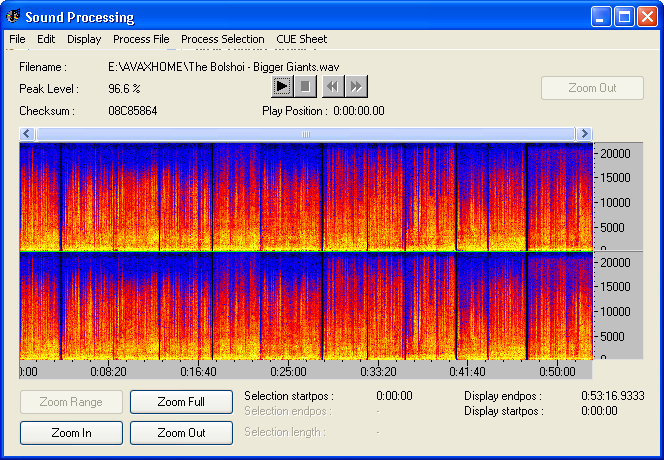Click the Sound Processing title bar icon
The height and width of the screenshot is (460, 664).
13,17
